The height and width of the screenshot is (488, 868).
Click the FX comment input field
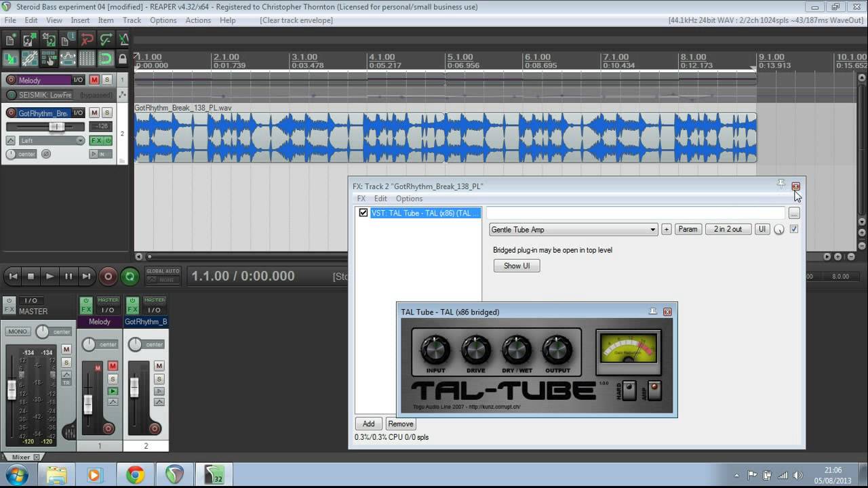tap(635, 213)
